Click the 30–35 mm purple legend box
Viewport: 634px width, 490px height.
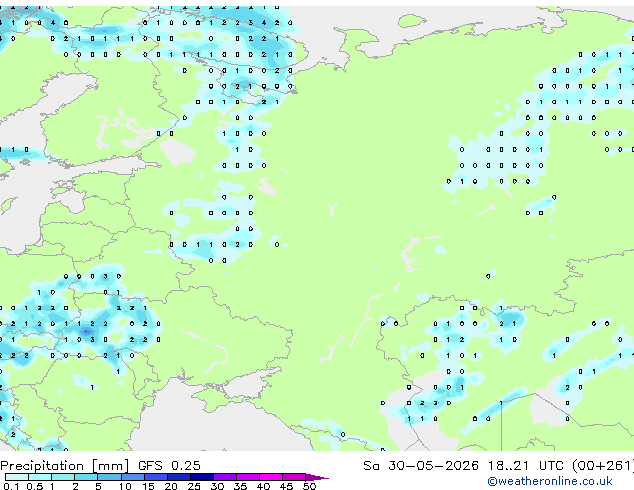(x=225, y=477)
